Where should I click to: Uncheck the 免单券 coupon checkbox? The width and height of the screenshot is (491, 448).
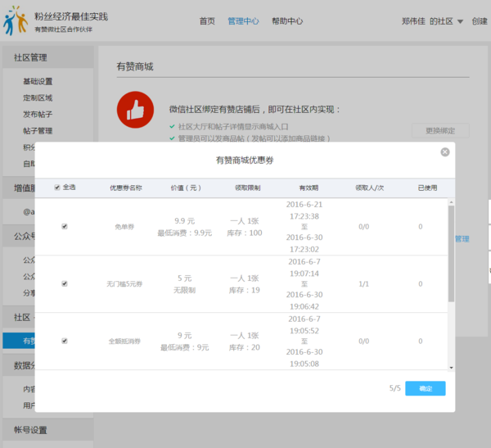click(65, 226)
